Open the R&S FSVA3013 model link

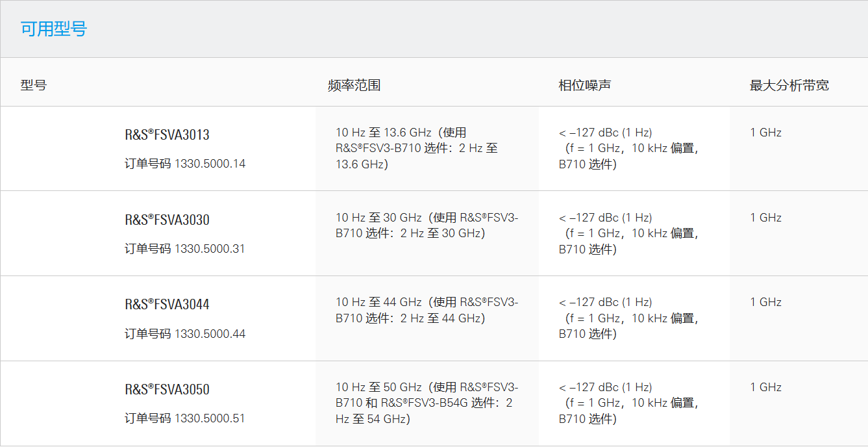[167, 135]
